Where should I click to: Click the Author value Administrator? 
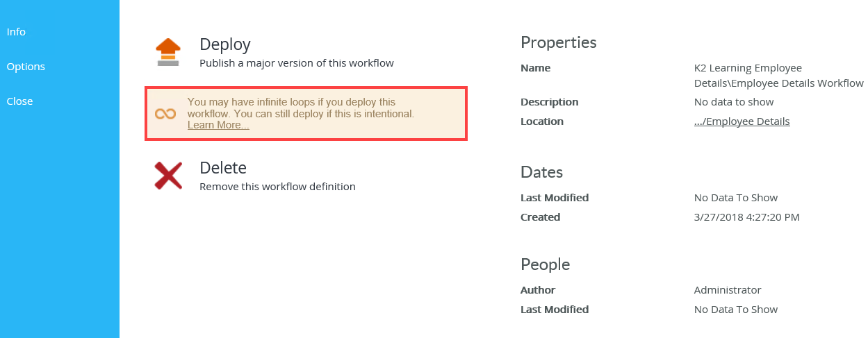[x=727, y=290]
